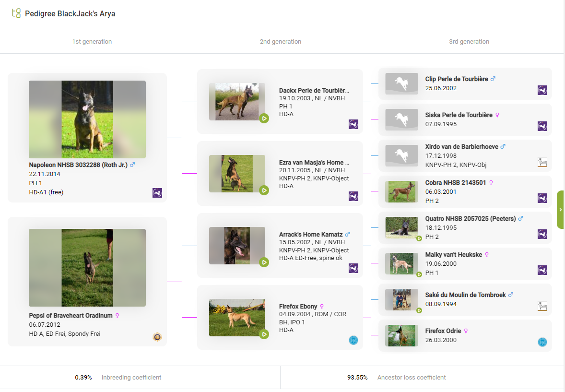
Task: Click play icon on Firefox Ebony photo
Action: click(x=264, y=334)
